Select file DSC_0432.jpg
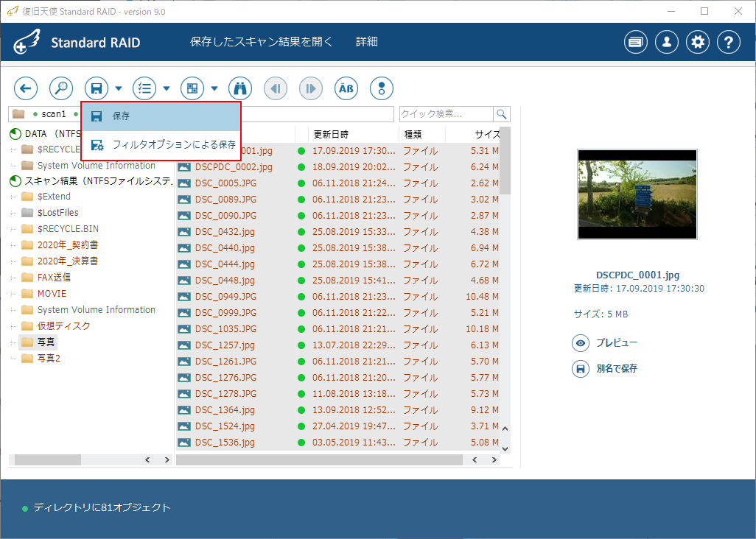 [x=225, y=232]
